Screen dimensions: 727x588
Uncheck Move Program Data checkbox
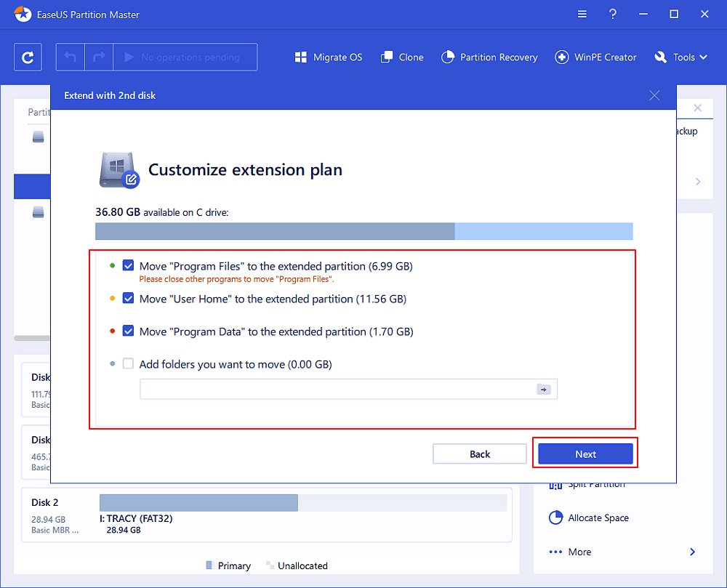click(x=129, y=331)
